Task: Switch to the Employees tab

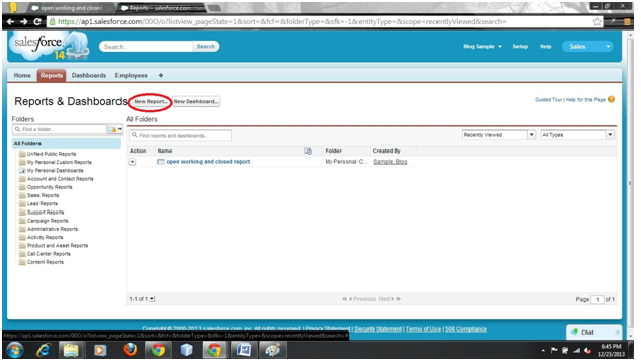Action: (131, 75)
